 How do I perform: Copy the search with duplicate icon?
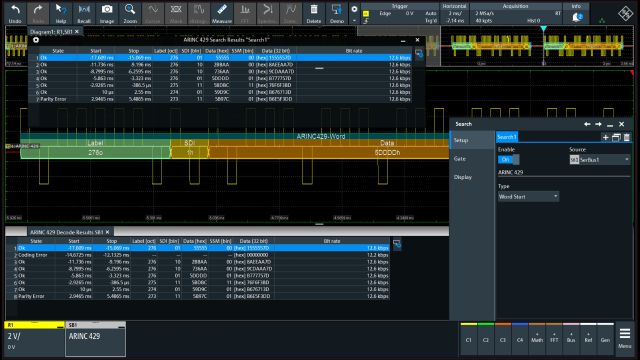coord(616,138)
